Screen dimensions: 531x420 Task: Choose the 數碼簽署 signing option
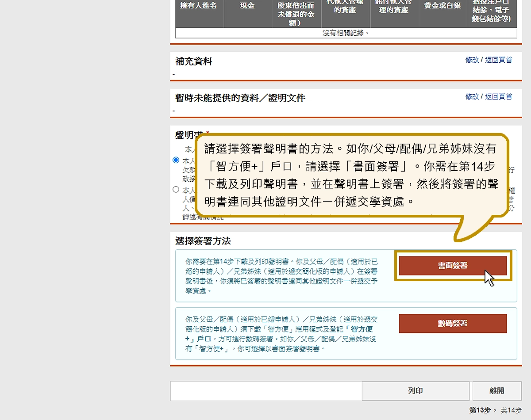click(x=453, y=324)
